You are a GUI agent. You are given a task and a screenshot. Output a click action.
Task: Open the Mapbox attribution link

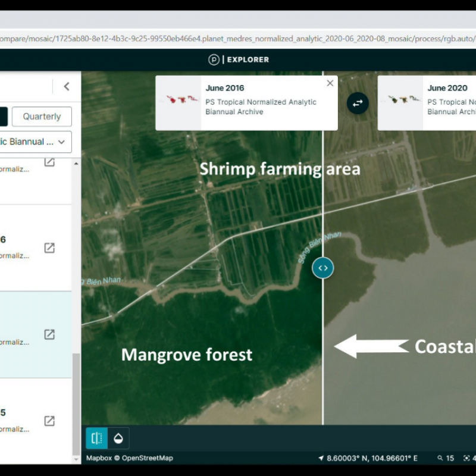(x=99, y=458)
